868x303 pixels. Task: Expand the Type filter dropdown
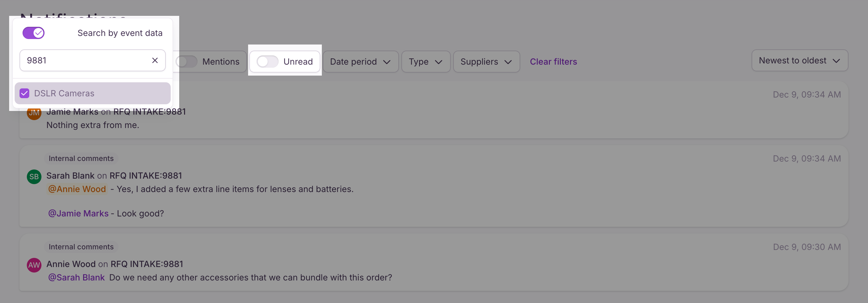(425, 62)
